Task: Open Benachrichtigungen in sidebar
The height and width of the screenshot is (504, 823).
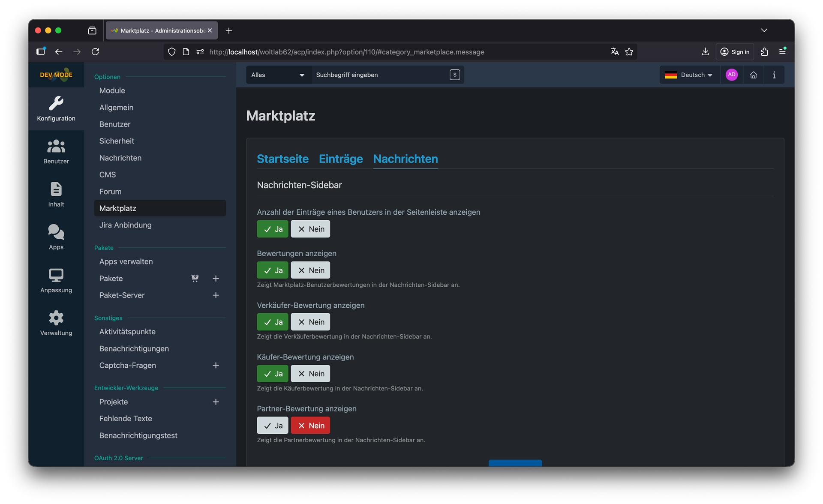Action: [134, 348]
